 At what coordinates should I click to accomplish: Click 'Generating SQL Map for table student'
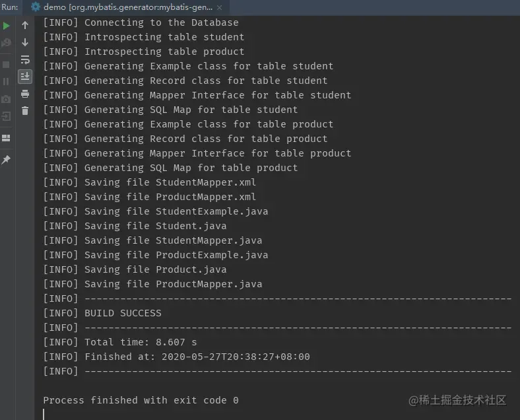(x=170, y=110)
